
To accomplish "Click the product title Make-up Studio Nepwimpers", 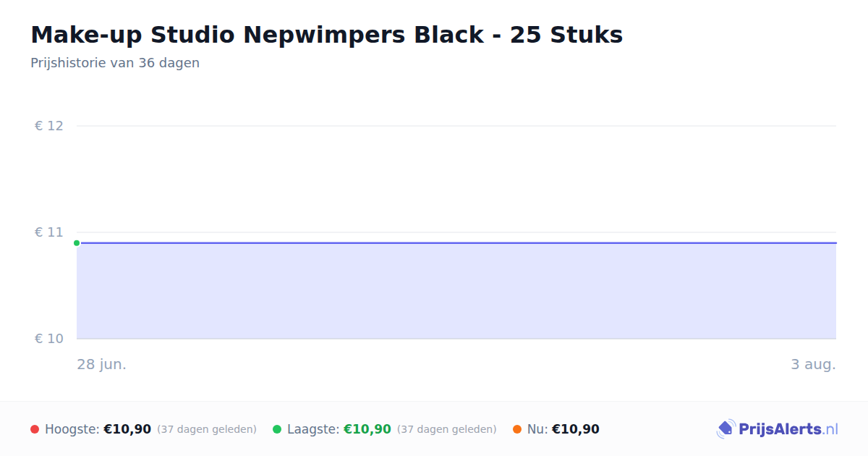I will tap(326, 35).
